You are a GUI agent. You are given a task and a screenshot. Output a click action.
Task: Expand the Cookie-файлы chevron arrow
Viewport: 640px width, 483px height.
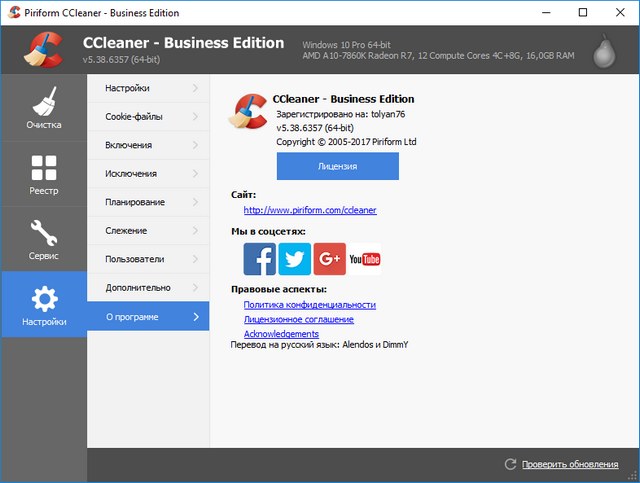click(x=195, y=117)
